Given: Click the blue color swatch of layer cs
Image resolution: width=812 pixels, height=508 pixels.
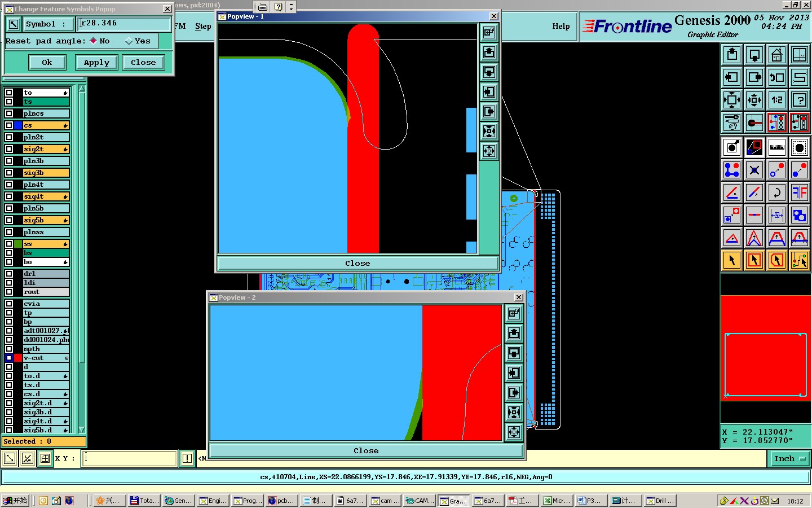Looking at the screenshot, I should (18, 125).
